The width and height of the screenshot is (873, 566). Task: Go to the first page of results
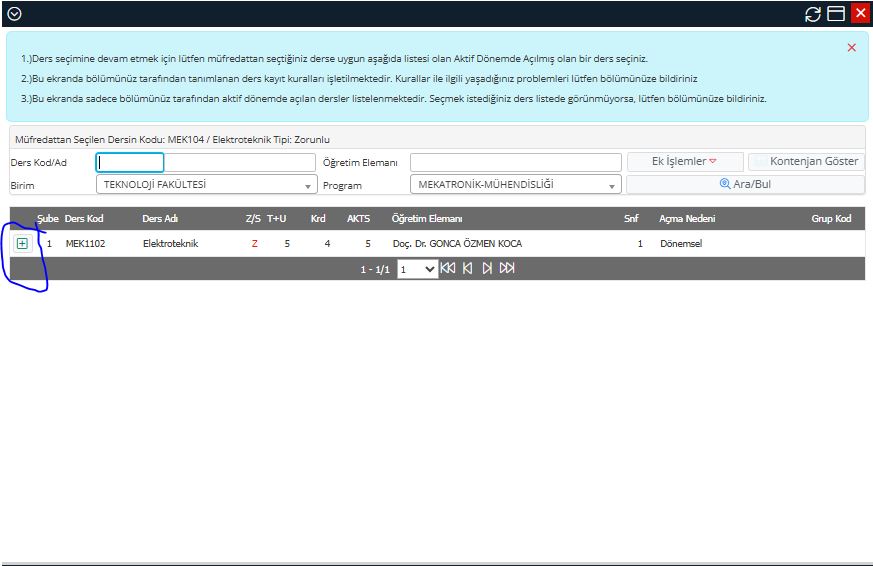(448, 268)
